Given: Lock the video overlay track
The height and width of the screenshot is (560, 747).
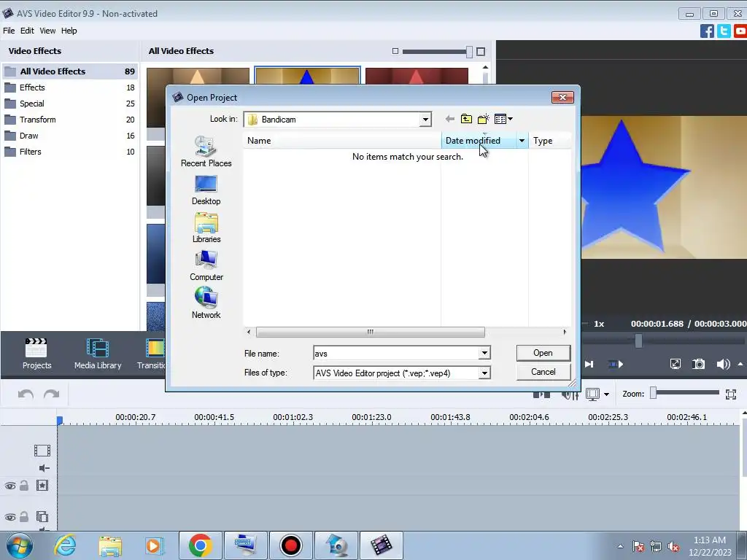Looking at the screenshot, I should (24, 517).
